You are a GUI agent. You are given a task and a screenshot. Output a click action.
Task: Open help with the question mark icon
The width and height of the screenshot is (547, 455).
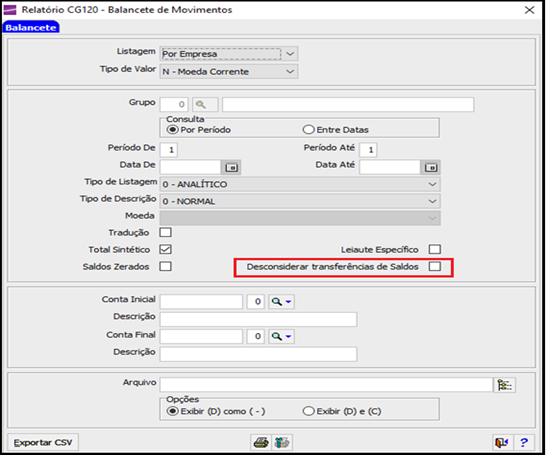524,443
